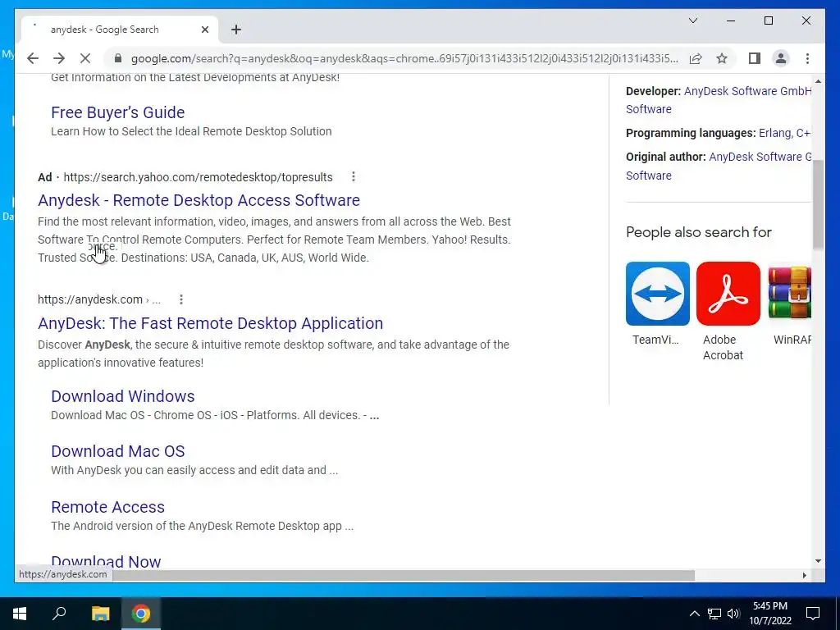This screenshot has height=630, width=840.
Task: Click the People also search for heading
Action: pos(699,232)
